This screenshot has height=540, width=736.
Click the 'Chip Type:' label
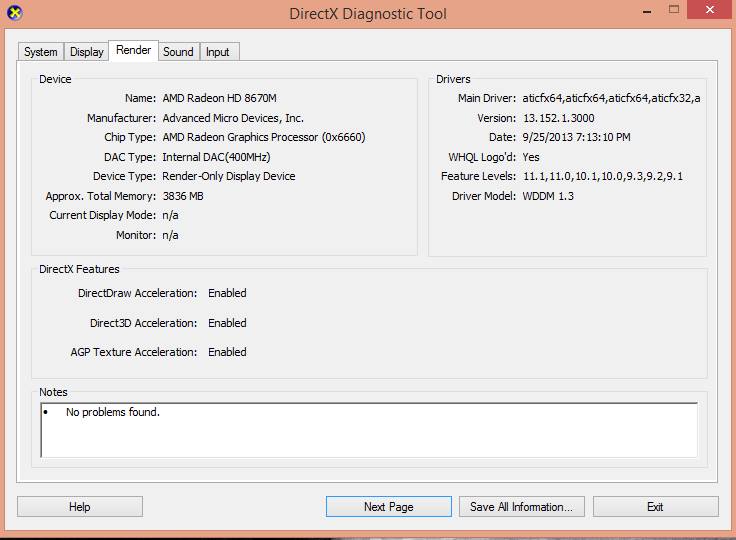[x=130, y=137]
